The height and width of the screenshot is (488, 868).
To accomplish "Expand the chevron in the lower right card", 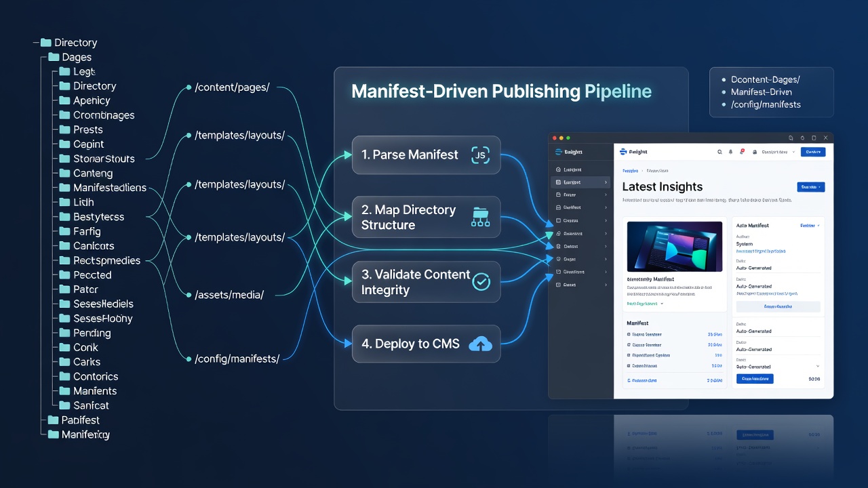I will [817, 366].
